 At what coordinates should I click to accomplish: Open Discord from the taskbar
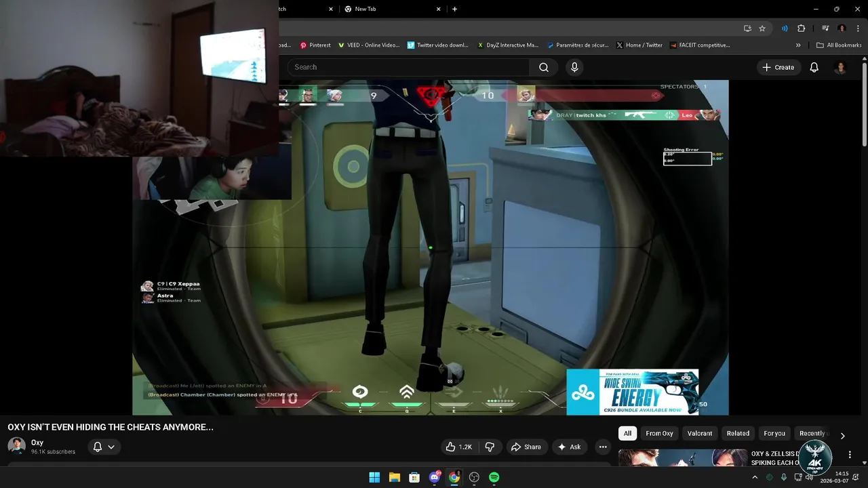point(435,477)
